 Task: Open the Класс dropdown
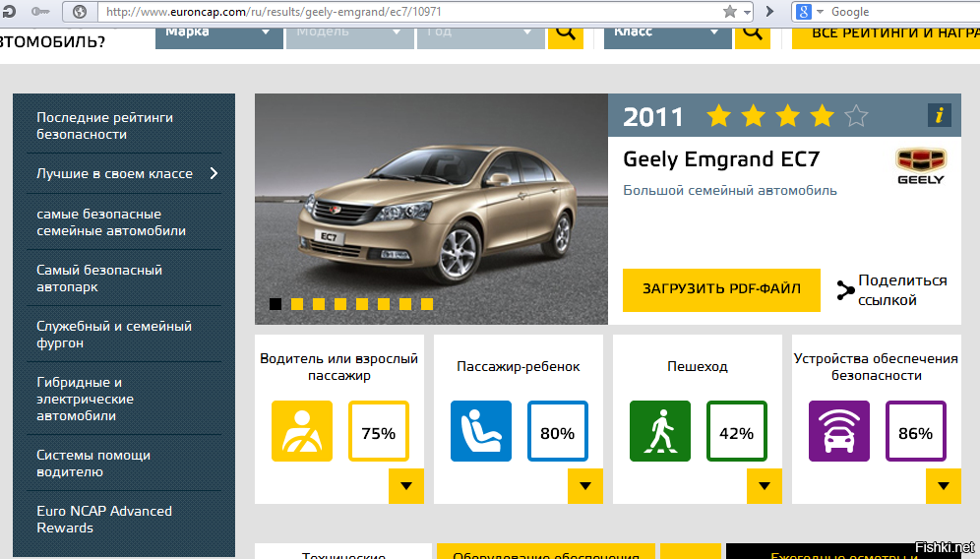665,32
